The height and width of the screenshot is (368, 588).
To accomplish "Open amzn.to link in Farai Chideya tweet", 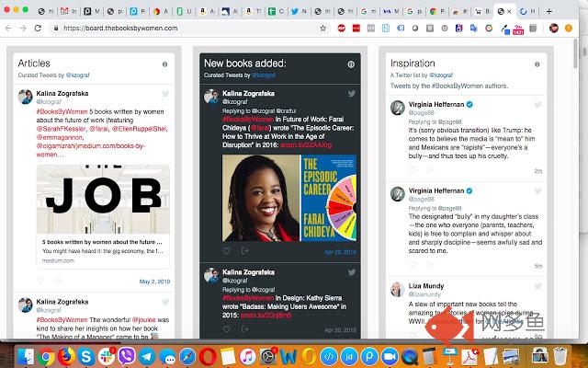I will point(306,145).
